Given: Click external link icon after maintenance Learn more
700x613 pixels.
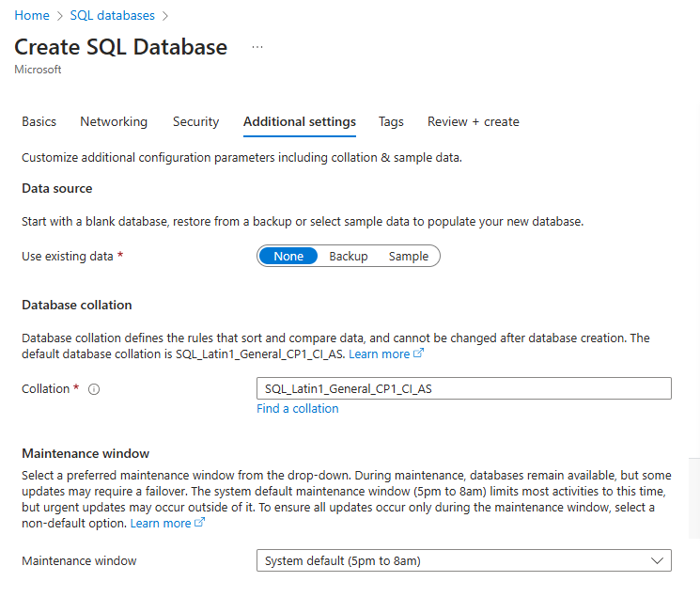Looking at the screenshot, I should (x=199, y=524).
